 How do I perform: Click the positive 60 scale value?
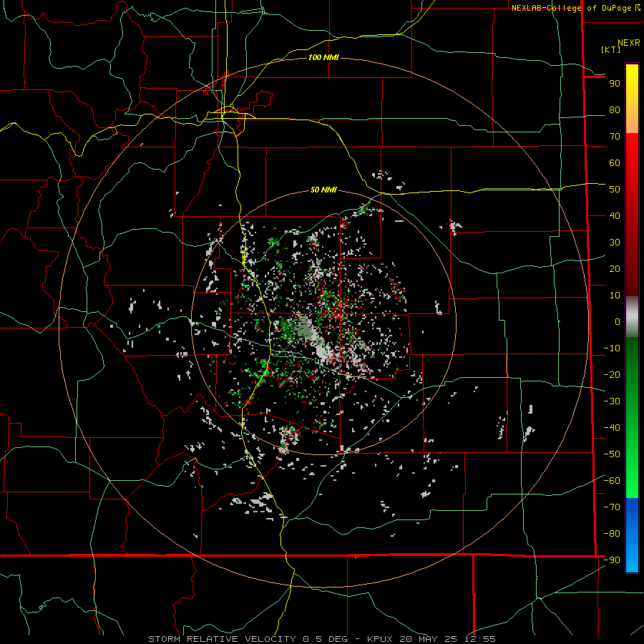(615, 163)
